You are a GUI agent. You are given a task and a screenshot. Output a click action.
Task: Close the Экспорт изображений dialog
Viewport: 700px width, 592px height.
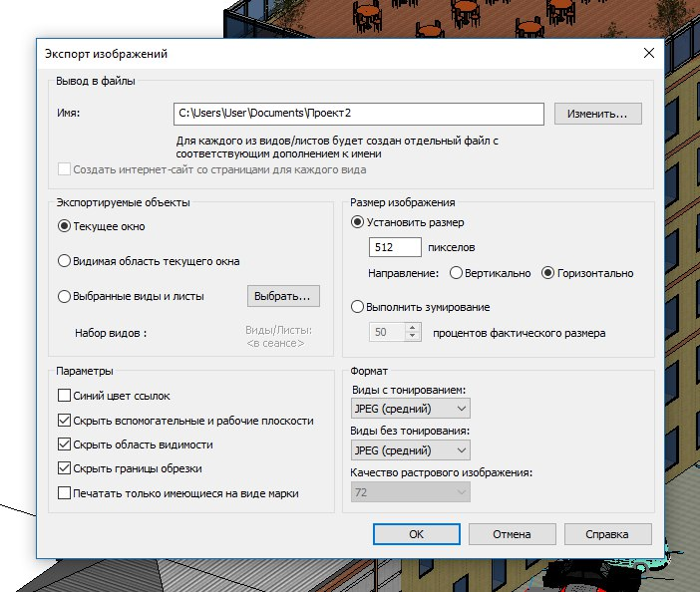point(649,53)
